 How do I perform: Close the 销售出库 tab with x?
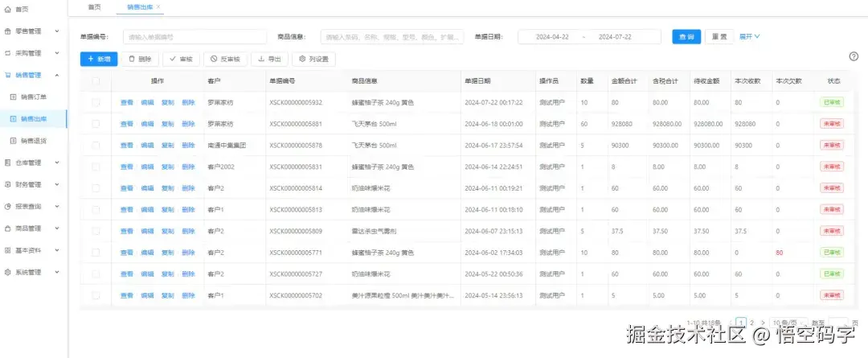(158, 6)
